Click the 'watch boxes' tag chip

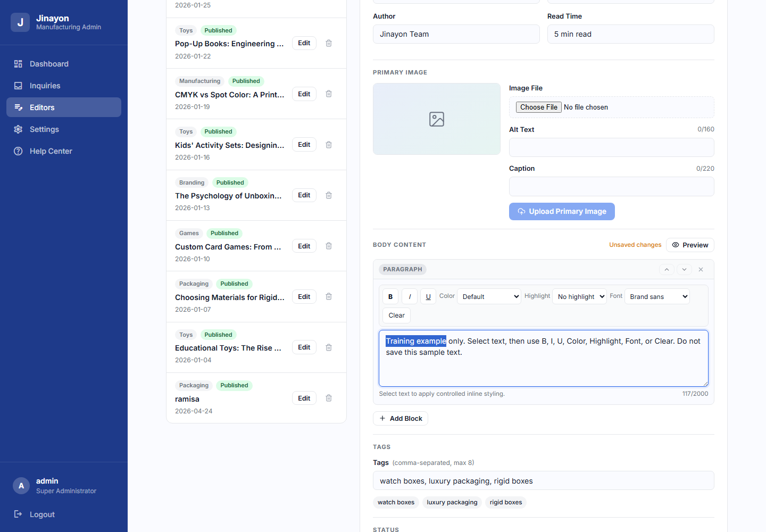396,502
